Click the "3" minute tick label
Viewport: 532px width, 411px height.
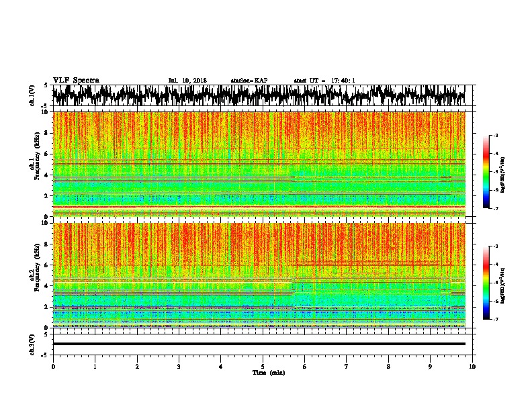pos(179,367)
